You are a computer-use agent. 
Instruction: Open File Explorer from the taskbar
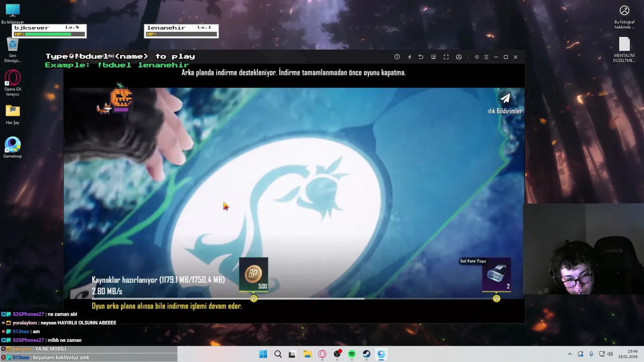pos(307,354)
